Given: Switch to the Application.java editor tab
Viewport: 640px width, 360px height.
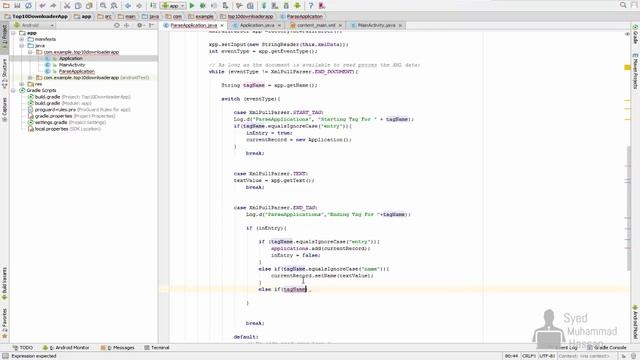Looking at the screenshot, I should point(257,25).
